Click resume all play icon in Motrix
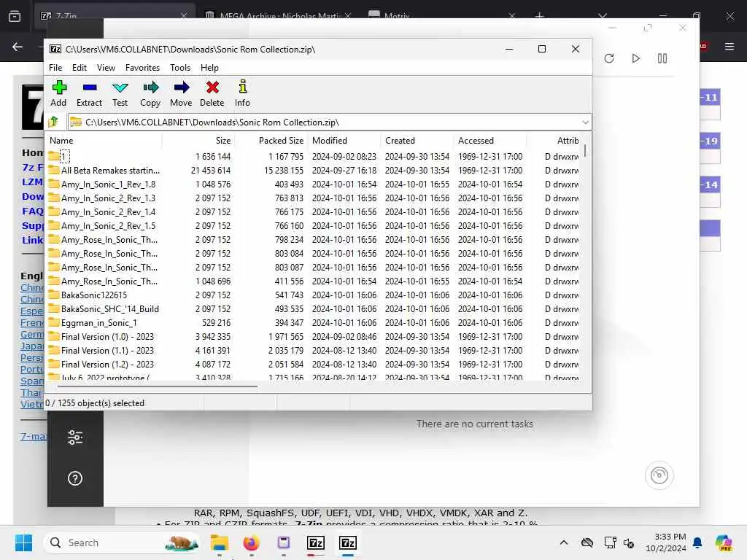 tap(635, 58)
